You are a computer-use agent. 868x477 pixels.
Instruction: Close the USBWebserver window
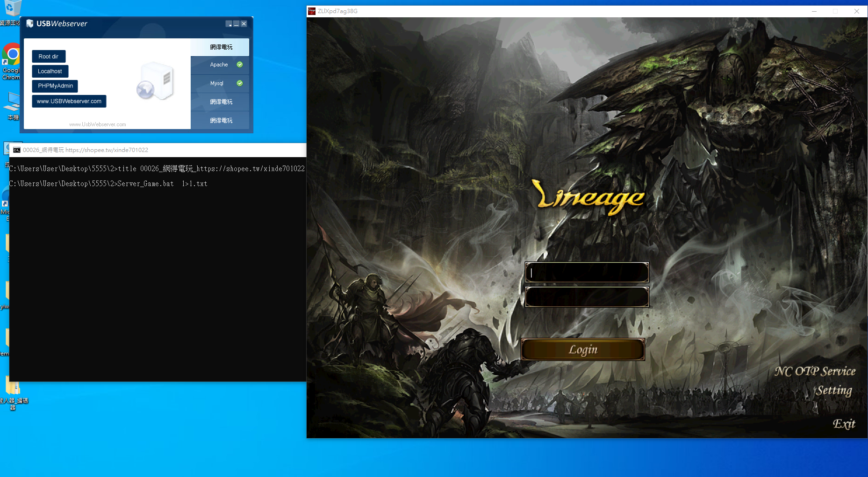tap(244, 24)
